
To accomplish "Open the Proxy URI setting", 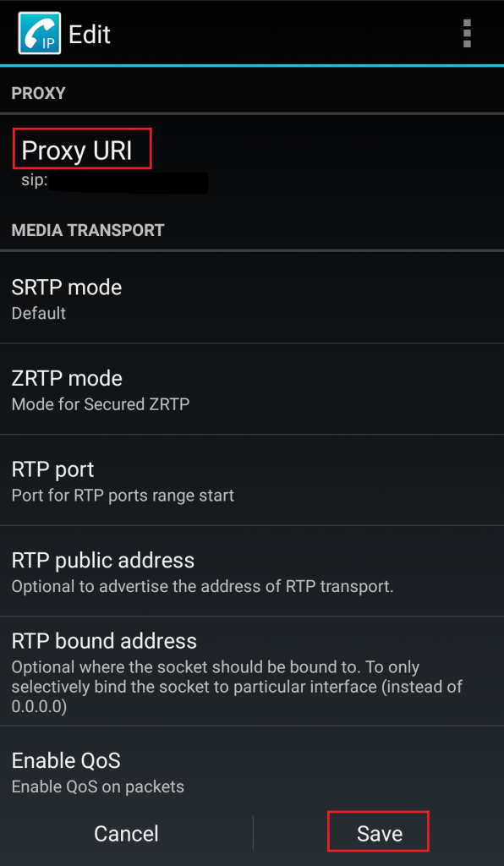I will [252, 161].
